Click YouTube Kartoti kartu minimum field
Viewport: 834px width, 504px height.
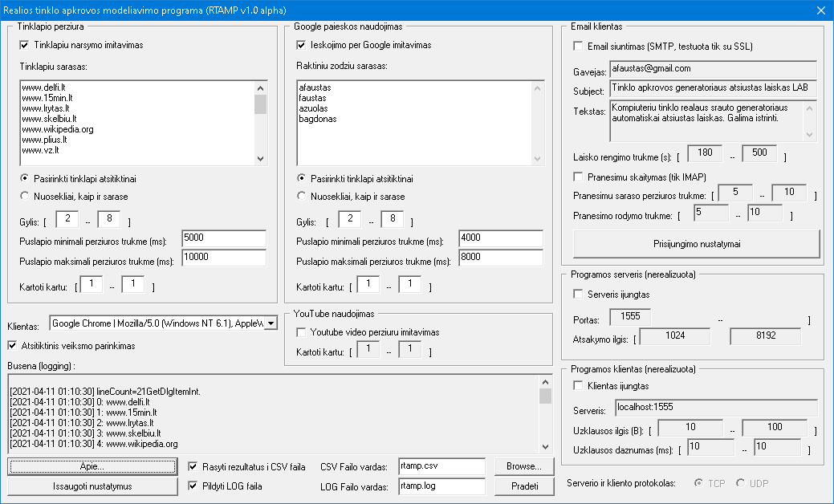(368, 349)
